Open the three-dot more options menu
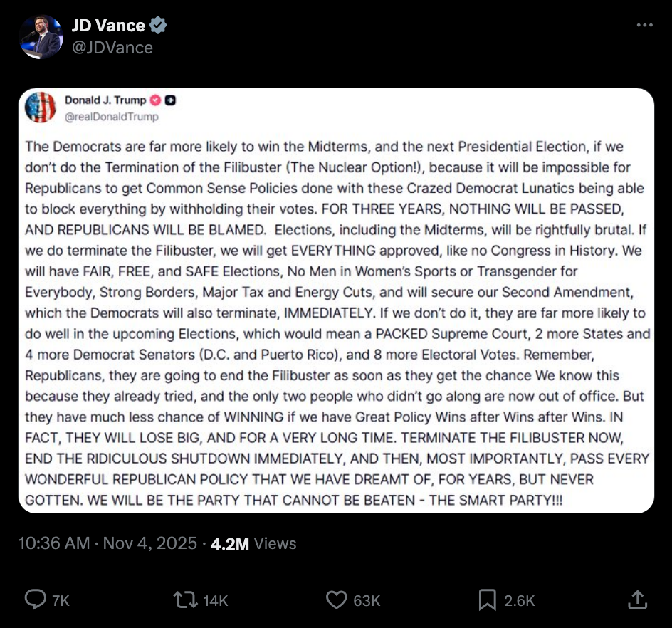Screen dimensions: 672x628 [644, 26]
